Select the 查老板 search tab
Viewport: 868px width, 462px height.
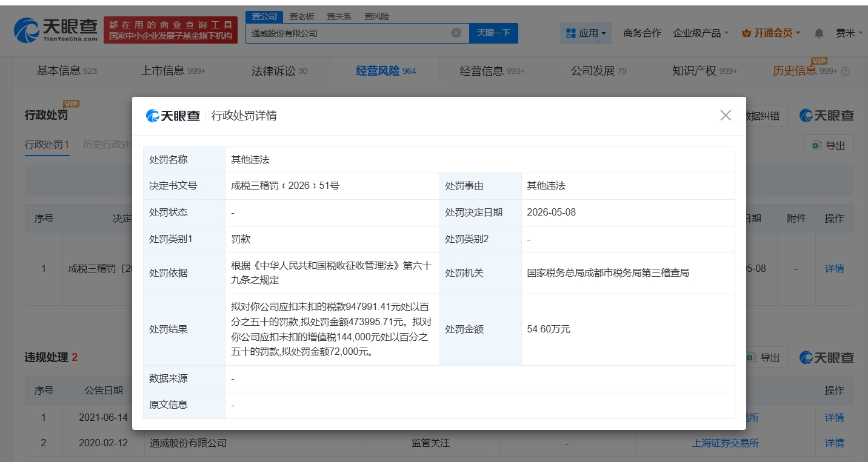(x=302, y=16)
